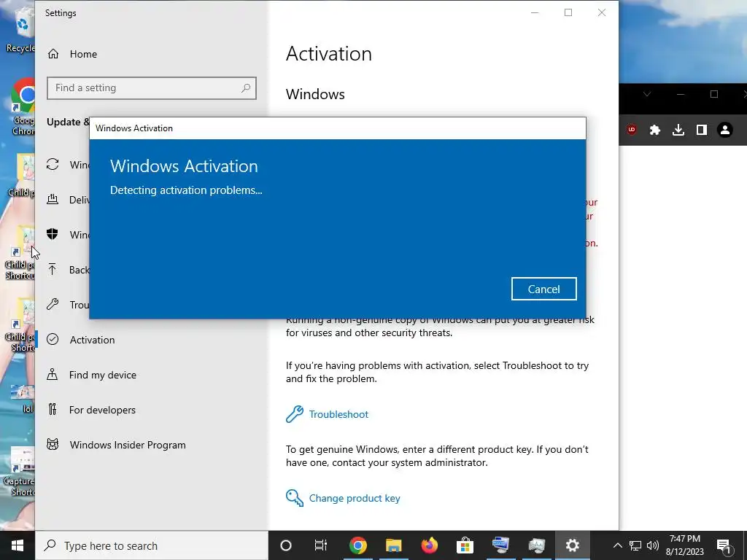
Task: Open Windows Update via its sync-arrows icon
Action: [x=53, y=164]
